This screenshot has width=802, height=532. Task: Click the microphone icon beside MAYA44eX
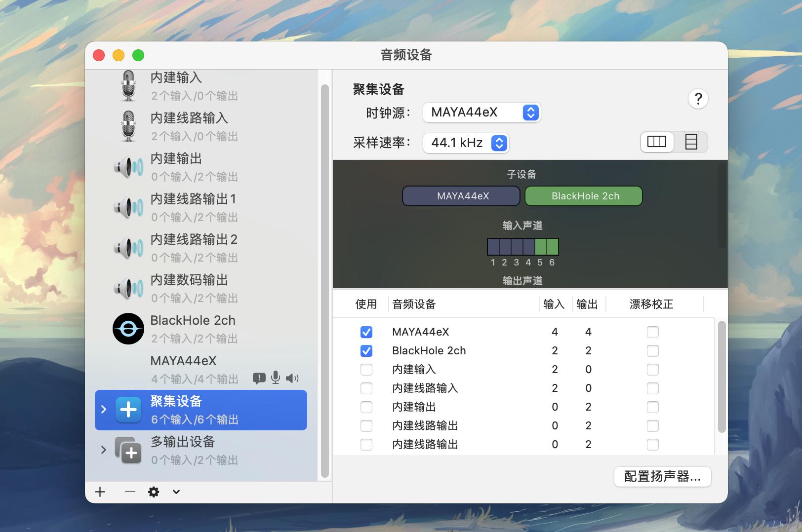click(275, 378)
